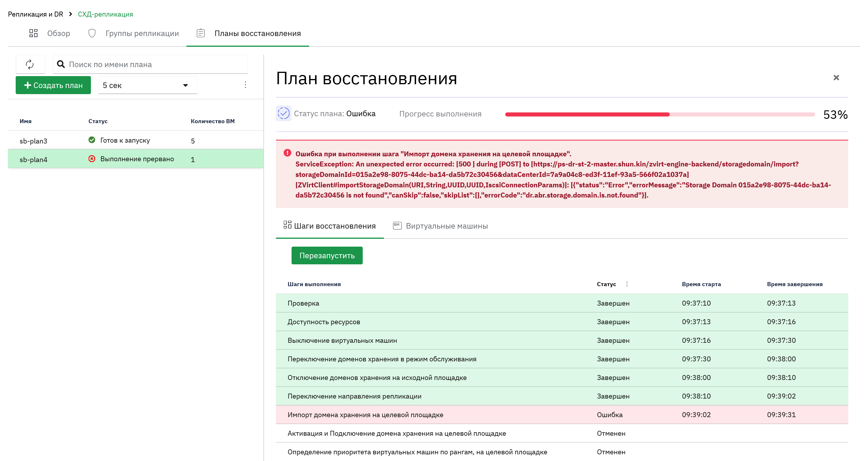
Task: Click the Создать план button
Action: point(53,85)
